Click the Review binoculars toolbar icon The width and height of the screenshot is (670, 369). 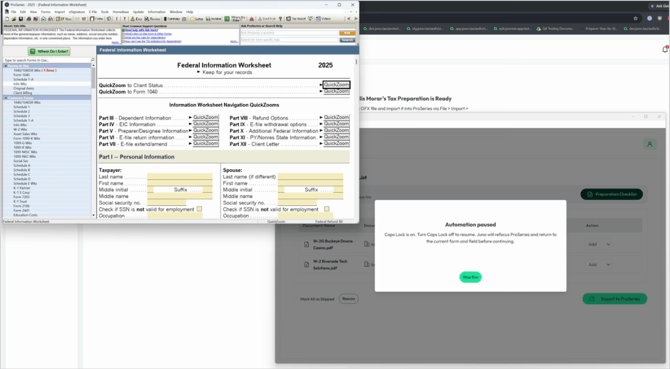point(153,19)
